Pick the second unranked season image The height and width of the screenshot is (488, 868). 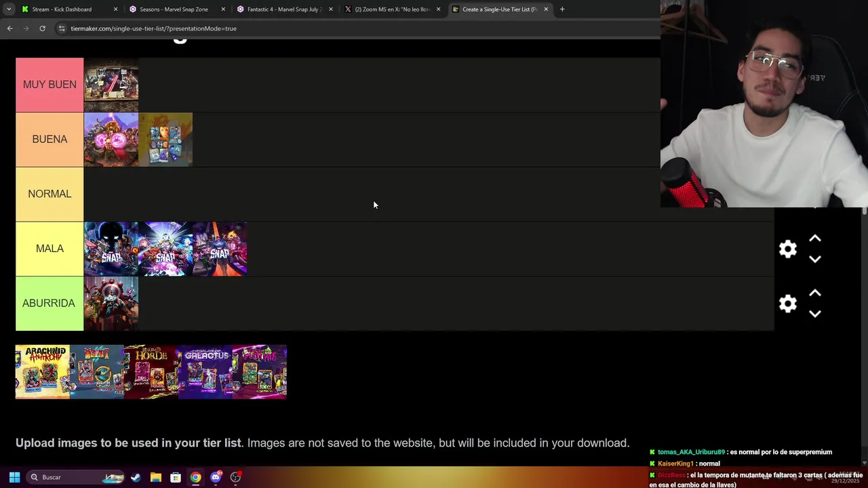click(x=97, y=372)
